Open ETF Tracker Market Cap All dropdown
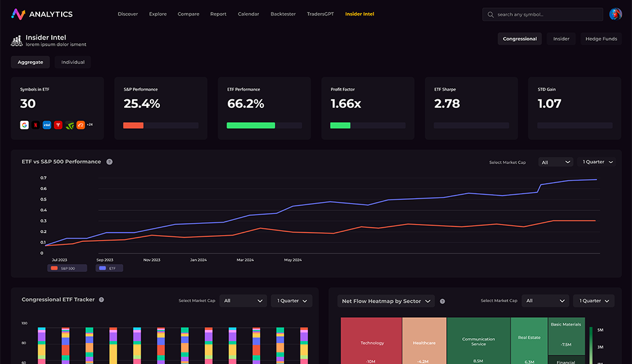The height and width of the screenshot is (364, 632). [243, 300]
